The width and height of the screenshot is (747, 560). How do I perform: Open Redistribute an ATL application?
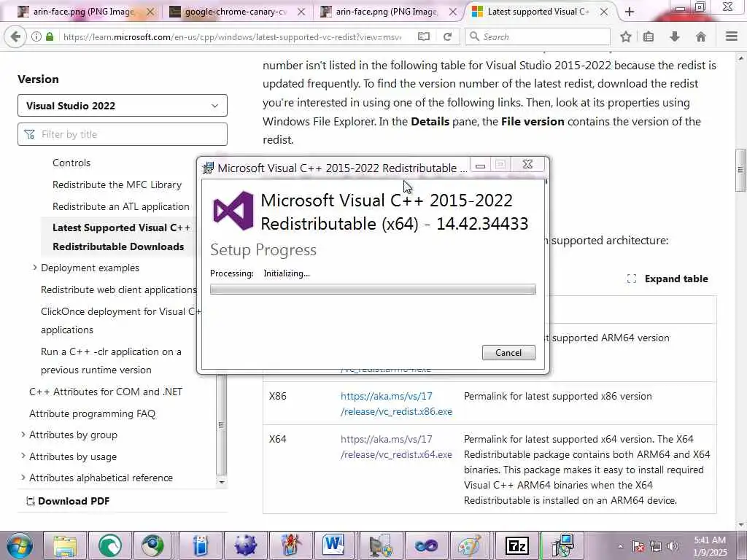(121, 206)
